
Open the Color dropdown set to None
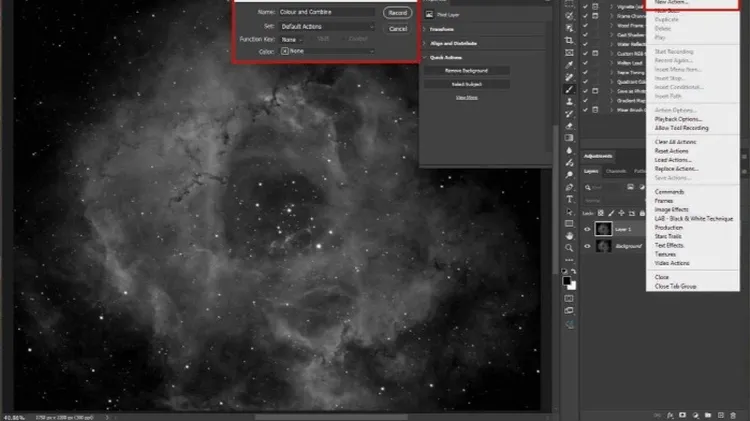pos(328,51)
